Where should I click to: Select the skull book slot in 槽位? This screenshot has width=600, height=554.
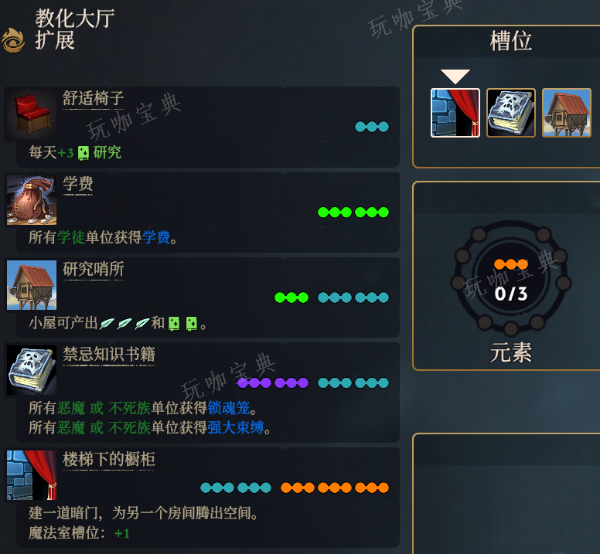[511, 113]
